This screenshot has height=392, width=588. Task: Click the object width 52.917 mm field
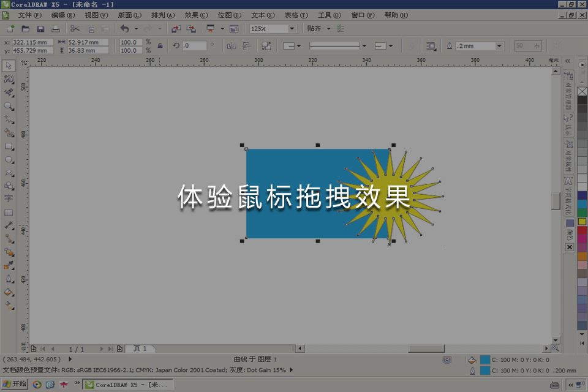point(88,42)
